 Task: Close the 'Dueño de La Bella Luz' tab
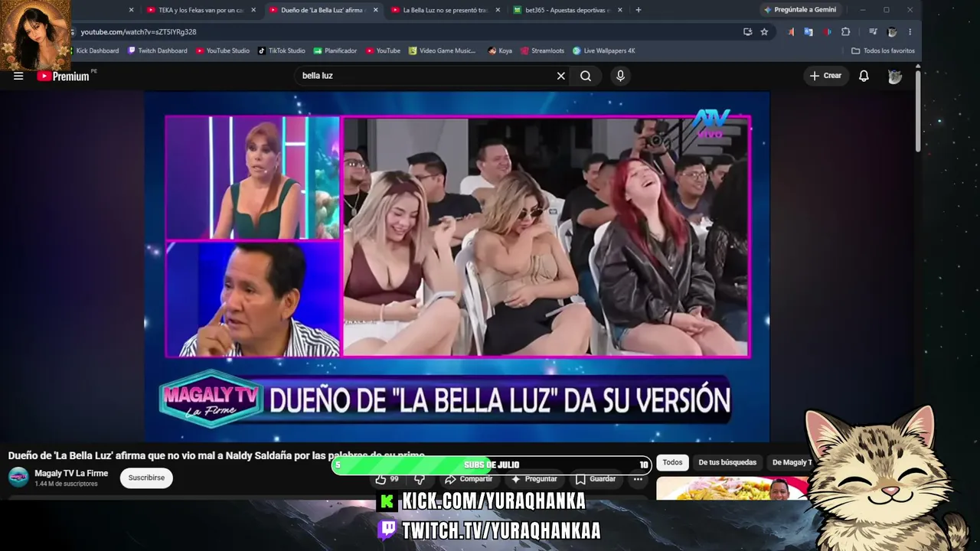pyautogui.click(x=375, y=10)
